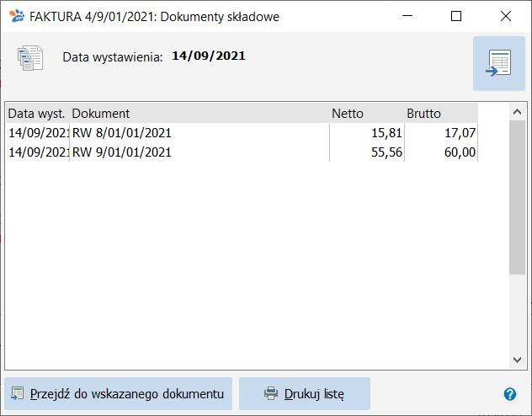Click the Drukuj listę button
This screenshot has width=532, height=416.
305,393
